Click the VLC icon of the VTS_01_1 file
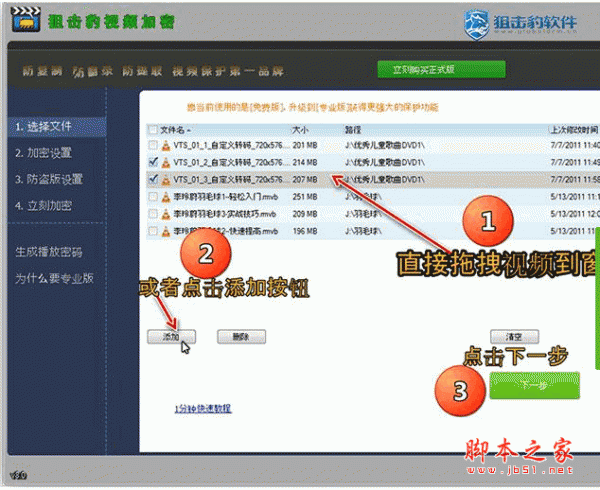 point(166,145)
